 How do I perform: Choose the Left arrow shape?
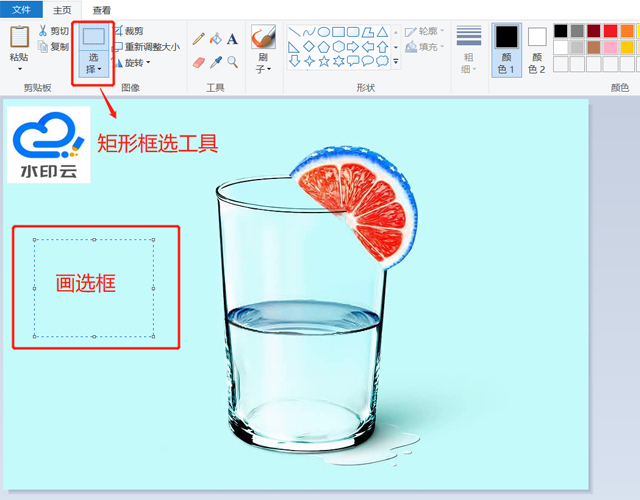368,47
